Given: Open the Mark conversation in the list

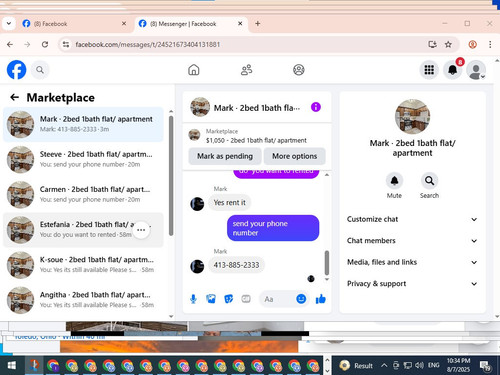Looking at the screenshot, I should coord(83,124).
